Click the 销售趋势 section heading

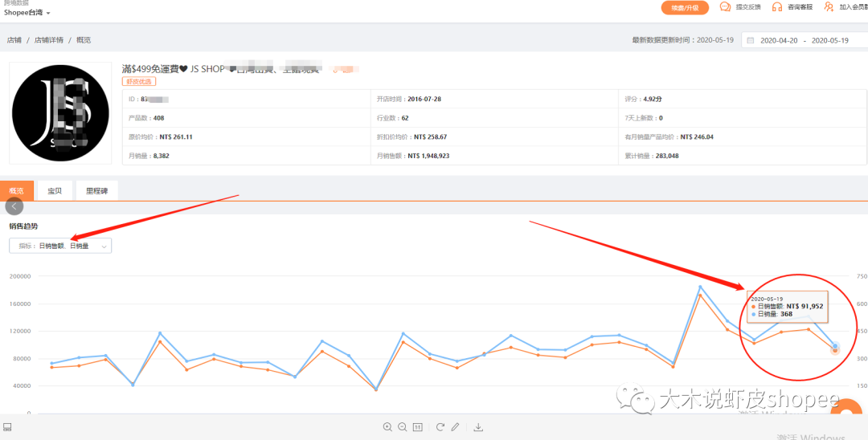[x=24, y=226]
